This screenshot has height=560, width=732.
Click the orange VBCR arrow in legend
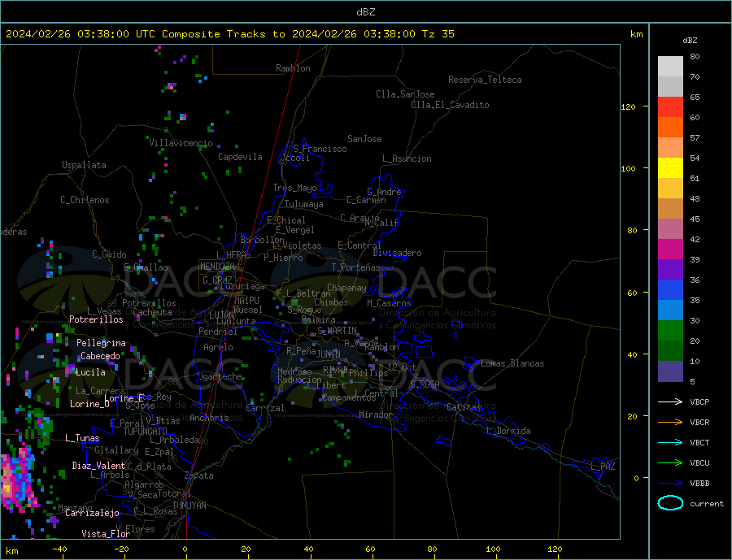(x=670, y=423)
